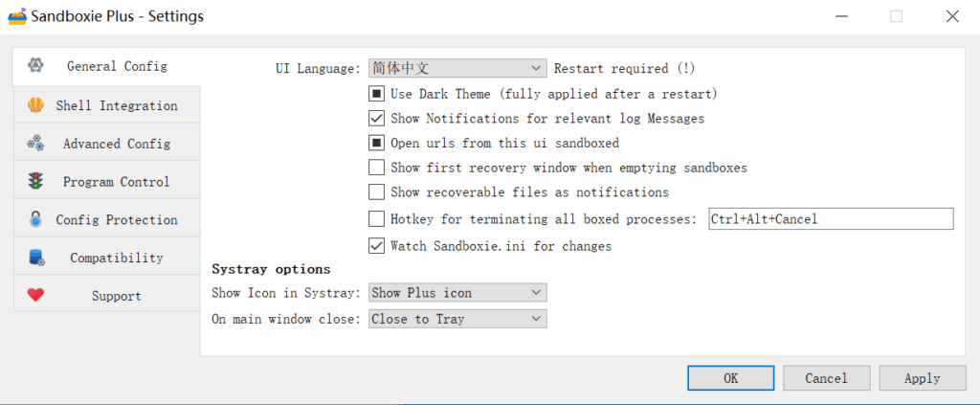Toggle the Use Dark Theme checkbox
The width and height of the screenshot is (980, 405).
[x=377, y=94]
